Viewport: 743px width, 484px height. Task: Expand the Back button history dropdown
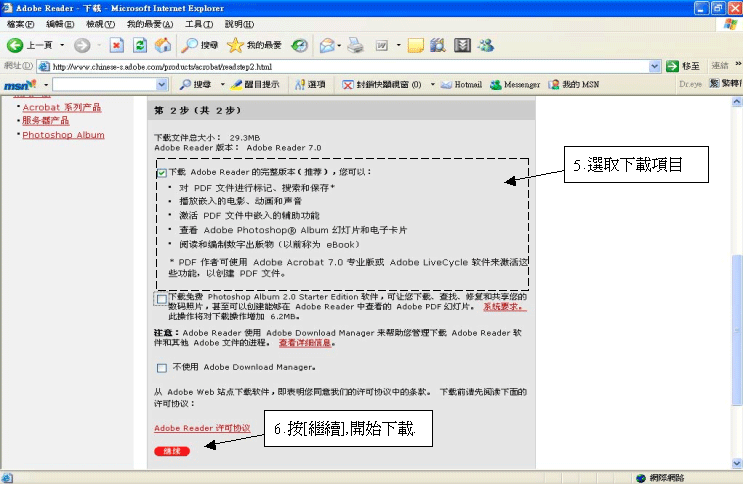62,46
